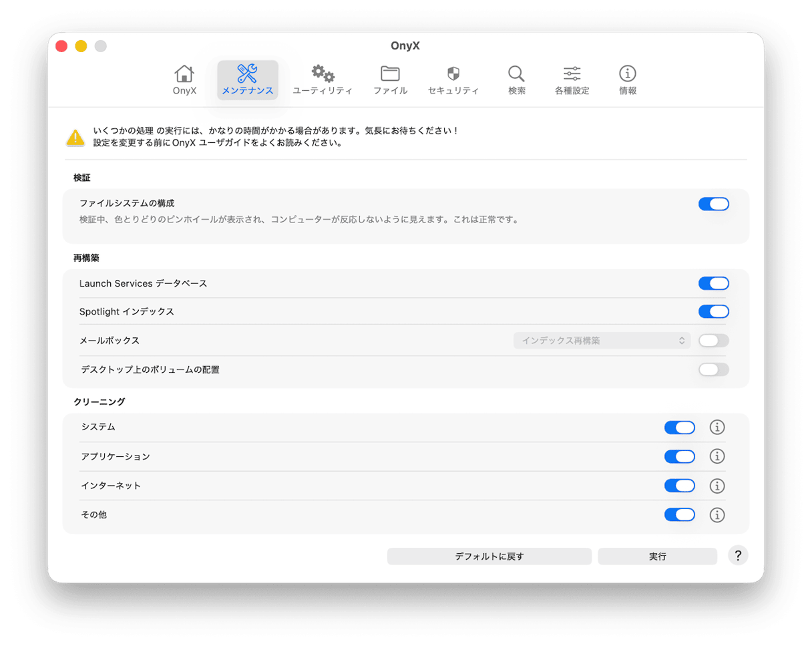Open ユーティリティ via the gears icon
Screen dimensions: 812x646
(x=323, y=75)
